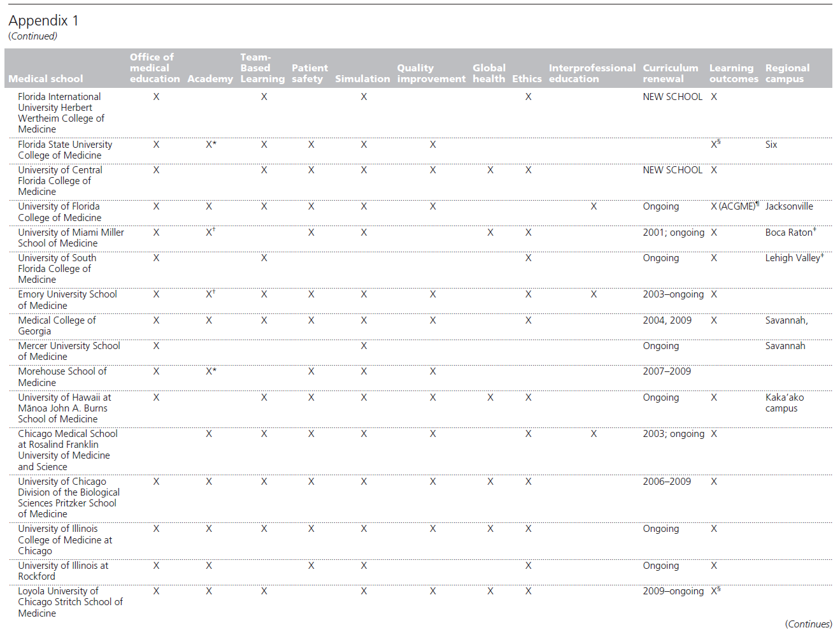Viewport: 840px width, 630px height.
Task: Select University of Chicago Pritzker School of Medicine
Action: pos(69,498)
